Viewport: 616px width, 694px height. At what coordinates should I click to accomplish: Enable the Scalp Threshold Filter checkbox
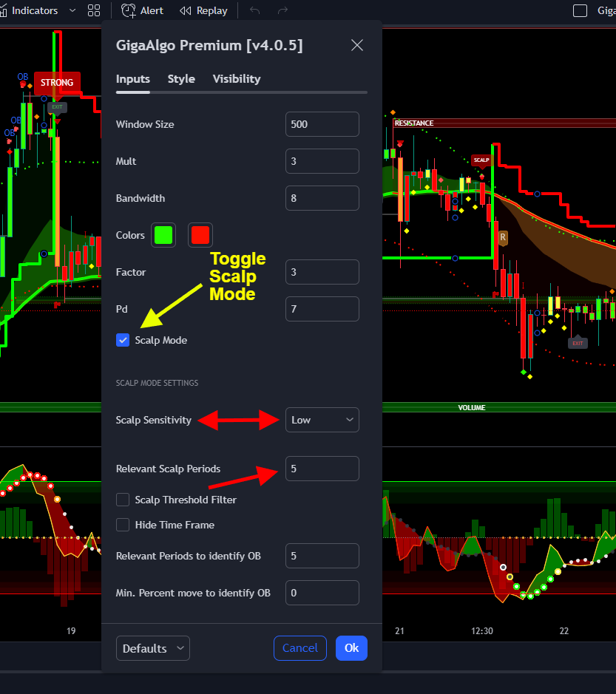pos(123,500)
